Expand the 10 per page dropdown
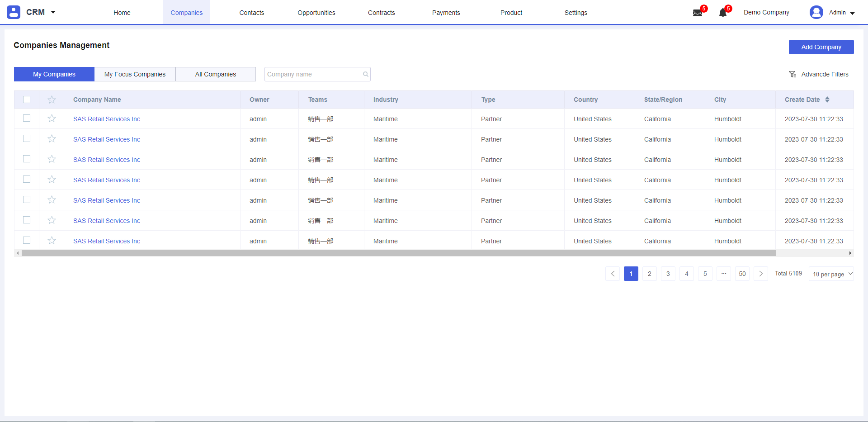The height and width of the screenshot is (422, 868). [831, 274]
